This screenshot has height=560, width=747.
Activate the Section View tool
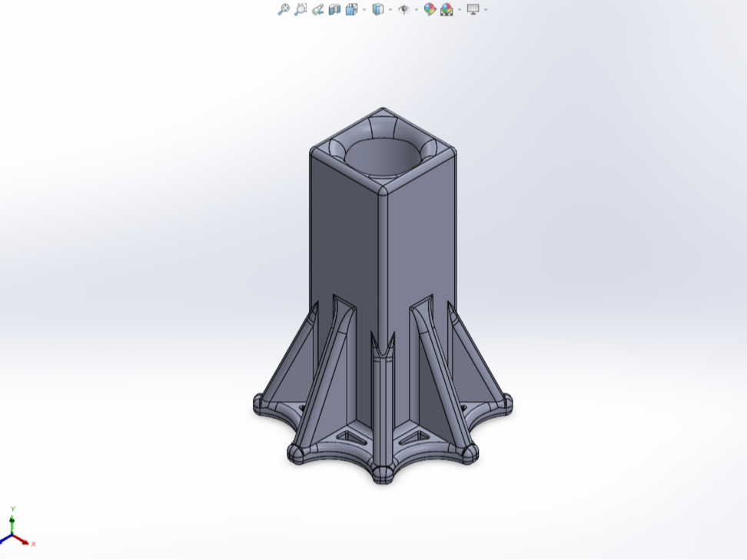[x=335, y=9]
